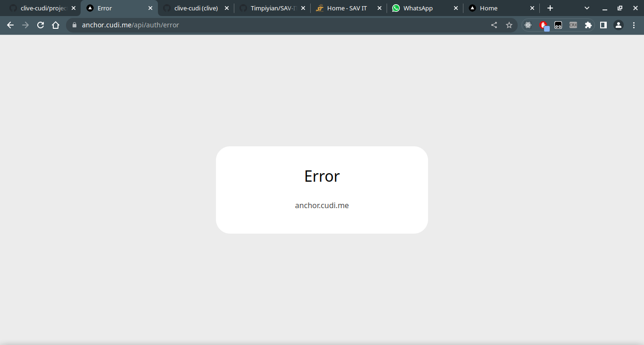Open the React Developer Tools extension

(528, 25)
